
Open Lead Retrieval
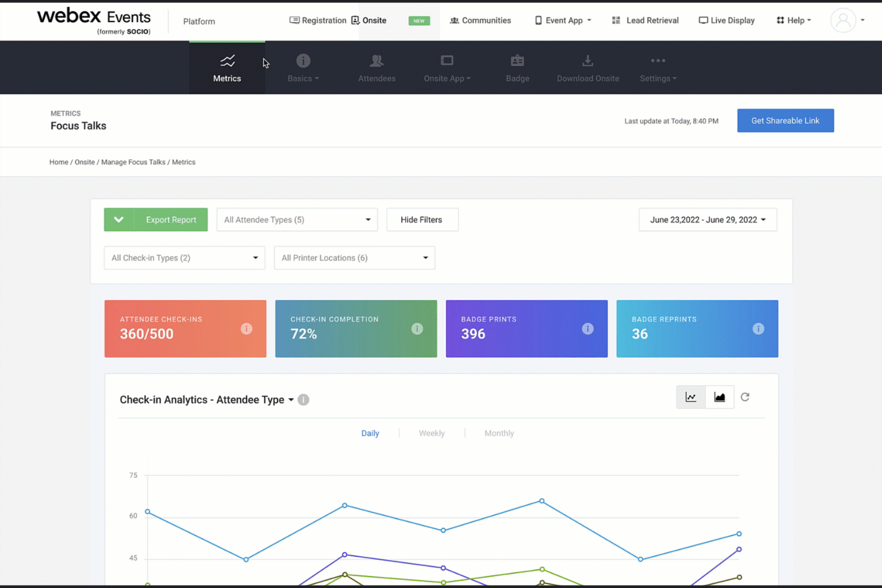pos(645,20)
